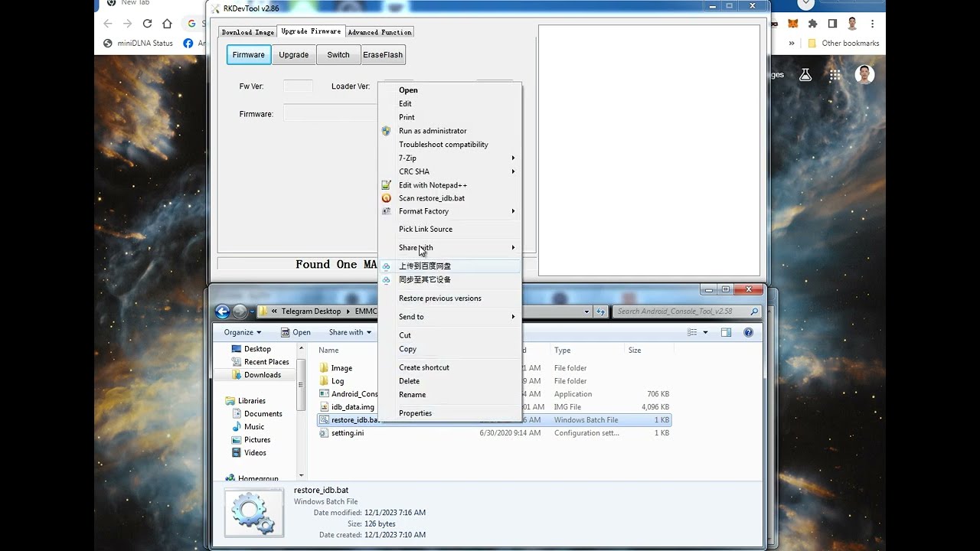Image resolution: width=980 pixels, height=551 pixels.
Task: Click Chrome back arrow
Action: point(108,24)
